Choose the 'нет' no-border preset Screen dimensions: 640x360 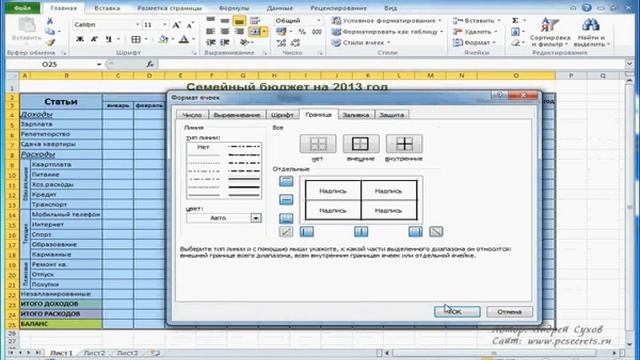point(318,144)
